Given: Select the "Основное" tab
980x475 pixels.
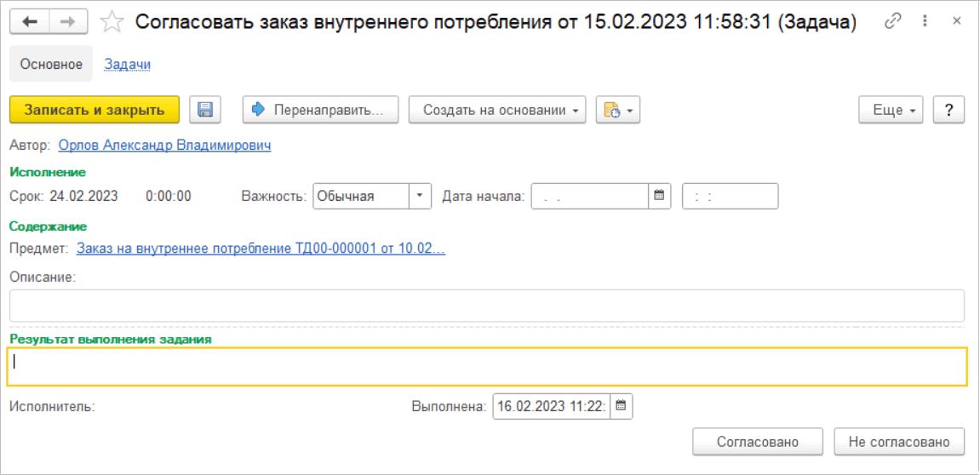Looking at the screenshot, I should pyautogui.click(x=51, y=64).
